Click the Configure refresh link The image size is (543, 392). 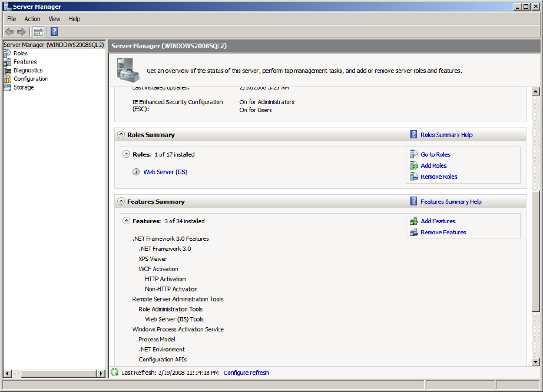pyautogui.click(x=246, y=373)
